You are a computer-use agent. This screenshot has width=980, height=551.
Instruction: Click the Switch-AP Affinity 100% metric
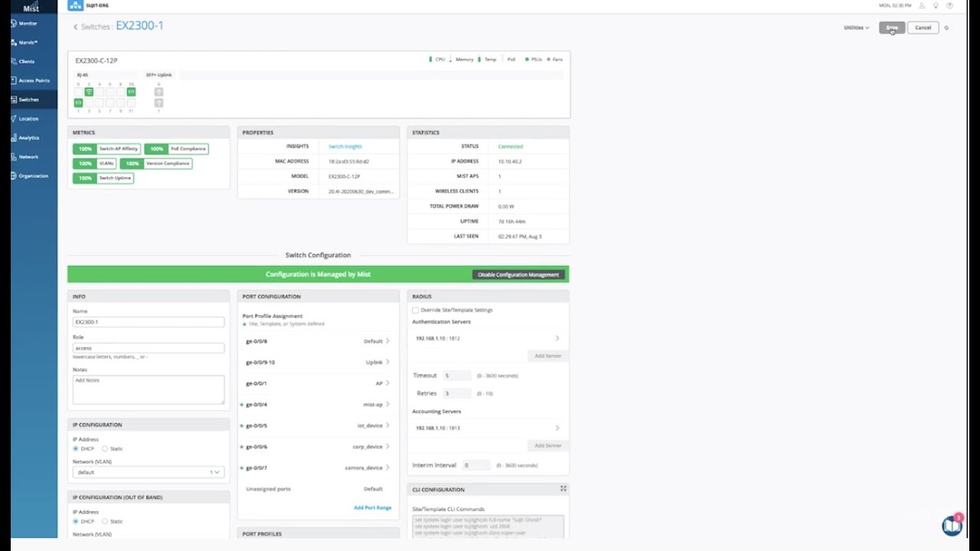point(106,149)
